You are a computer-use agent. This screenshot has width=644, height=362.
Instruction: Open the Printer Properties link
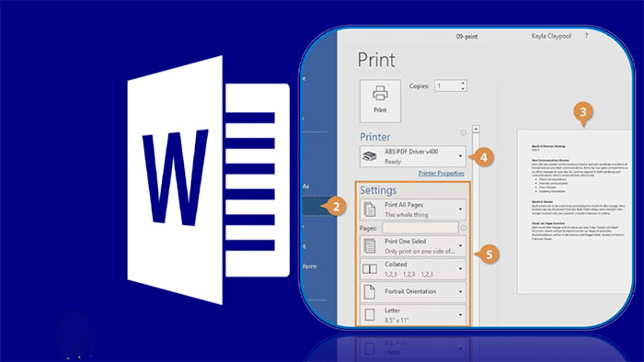coord(441,173)
